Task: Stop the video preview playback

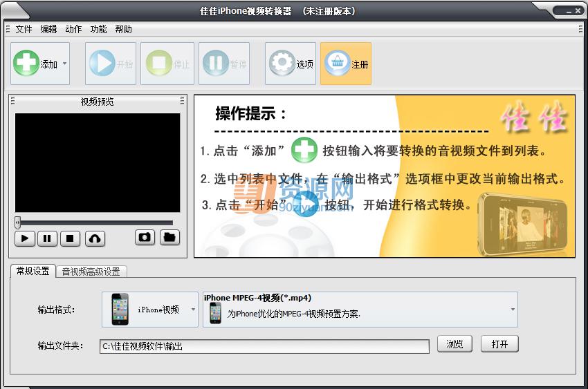Action: pos(70,238)
